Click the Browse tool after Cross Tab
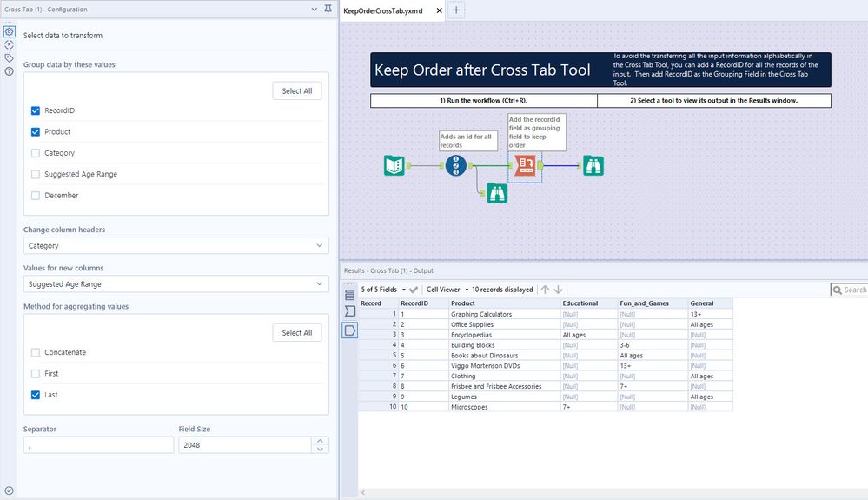Screen dimensions: 868x500 click(x=593, y=165)
